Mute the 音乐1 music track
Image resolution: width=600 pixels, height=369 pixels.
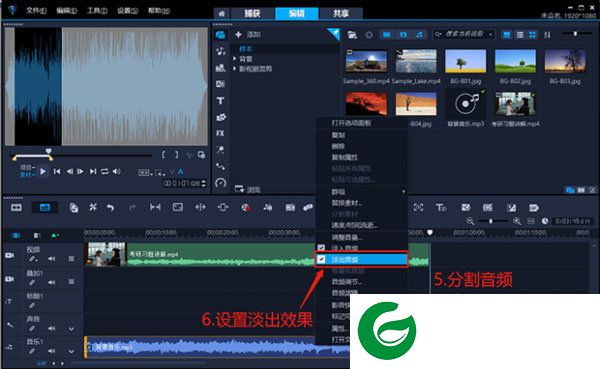click(x=51, y=351)
